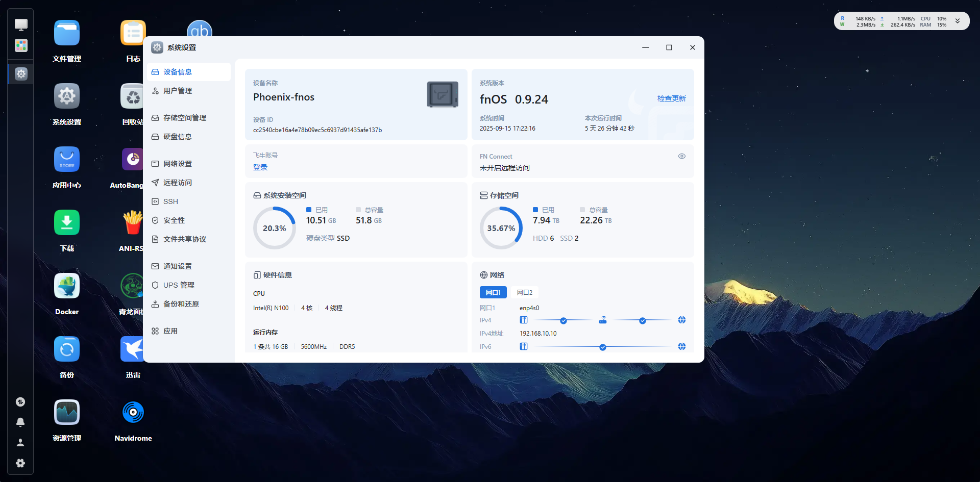Open 存储空间管理 in the sidebar
The width and height of the screenshot is (980, 482).
point(189,118)
